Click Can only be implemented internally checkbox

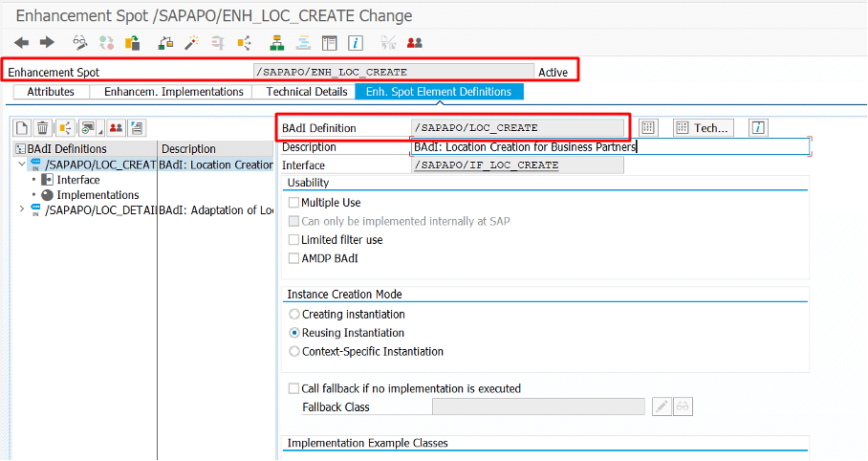click(x=293, y=221)
